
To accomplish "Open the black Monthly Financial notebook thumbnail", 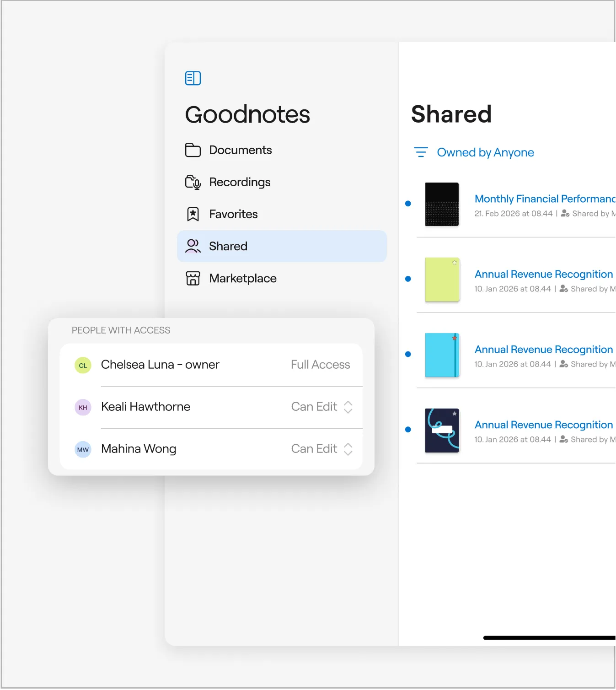I will (x=442, y=204).
